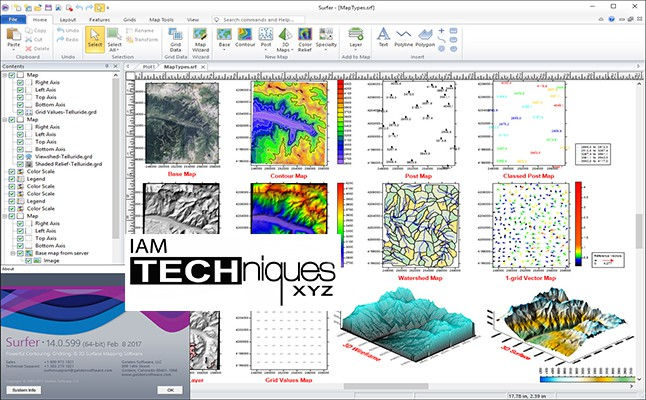Click the Contour Map color scale bar
The height and width of the screenshot is (400, 646).
point(341,122)
